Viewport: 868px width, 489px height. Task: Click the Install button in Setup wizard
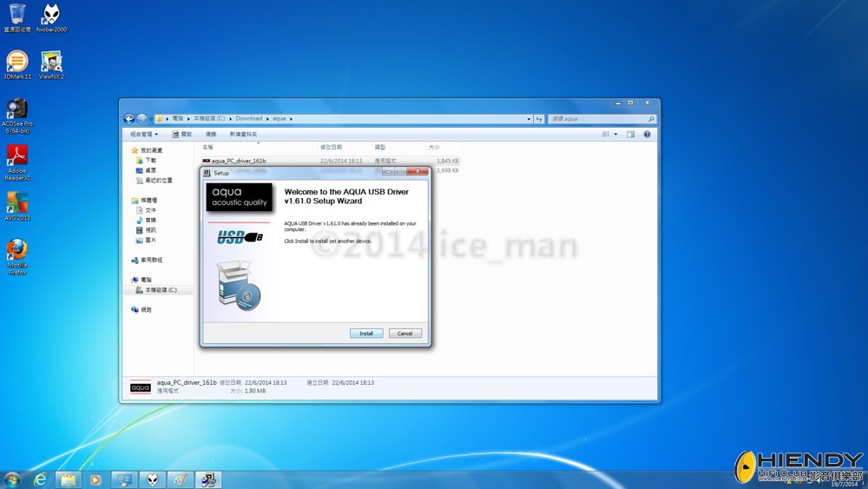(365, 334)
